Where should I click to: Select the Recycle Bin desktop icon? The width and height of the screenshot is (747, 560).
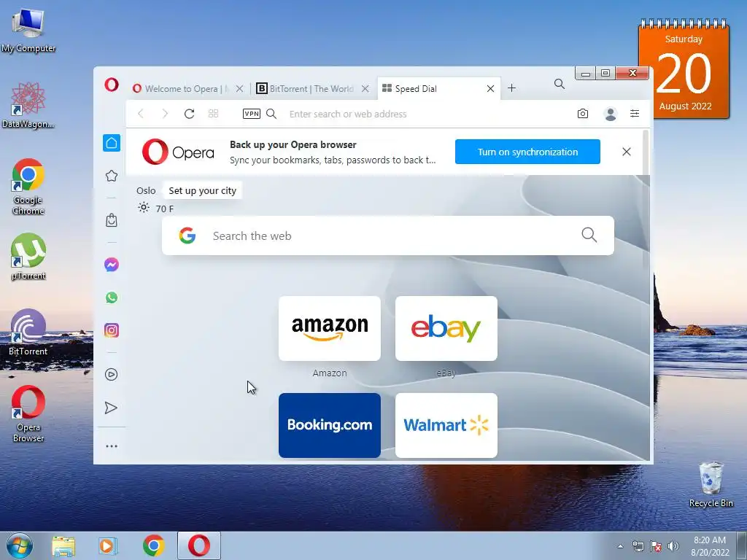tap(711, 484)
